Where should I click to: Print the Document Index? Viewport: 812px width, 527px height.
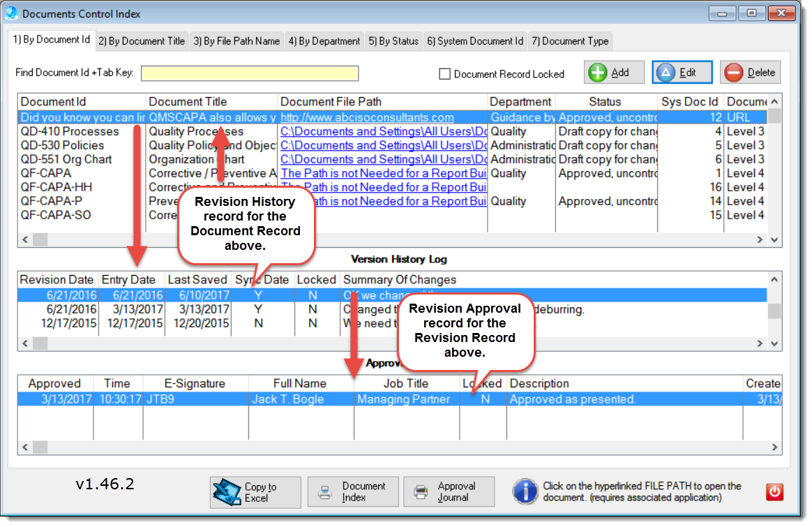tap(352, 491)
